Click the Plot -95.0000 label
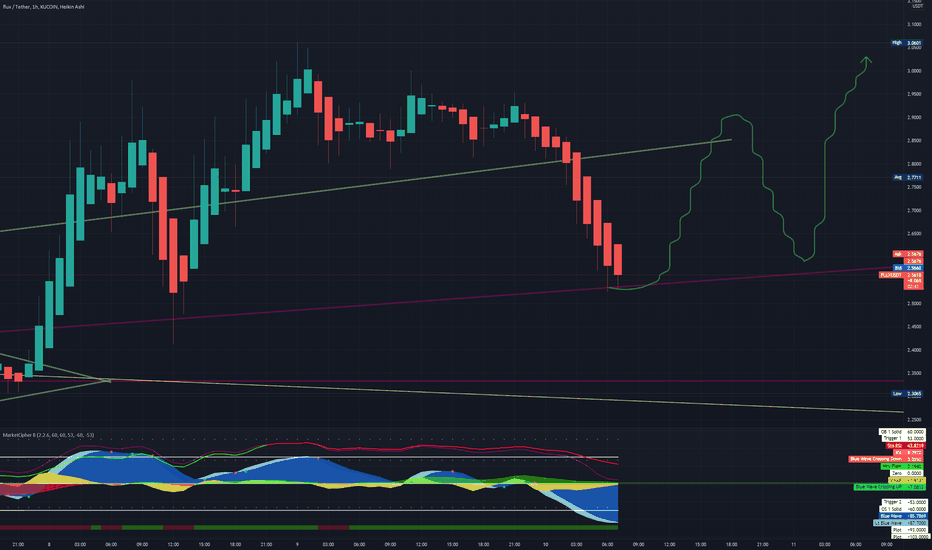This screenshot has height=550, width=932. coord(909,530)
